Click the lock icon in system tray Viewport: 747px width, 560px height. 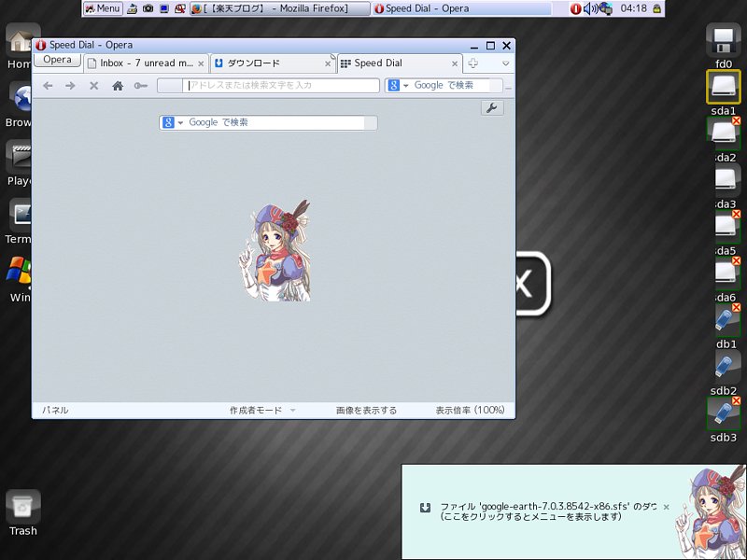pos(657,8)
